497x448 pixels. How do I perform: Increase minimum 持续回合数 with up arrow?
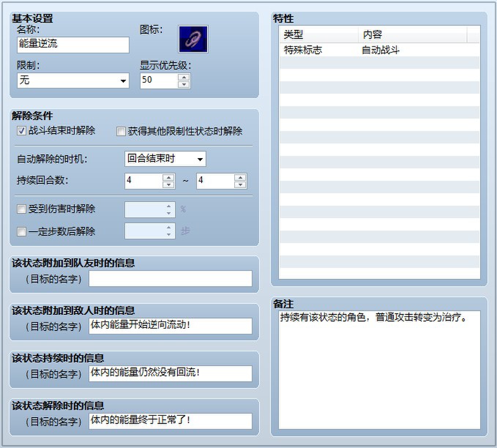point(168,178)
